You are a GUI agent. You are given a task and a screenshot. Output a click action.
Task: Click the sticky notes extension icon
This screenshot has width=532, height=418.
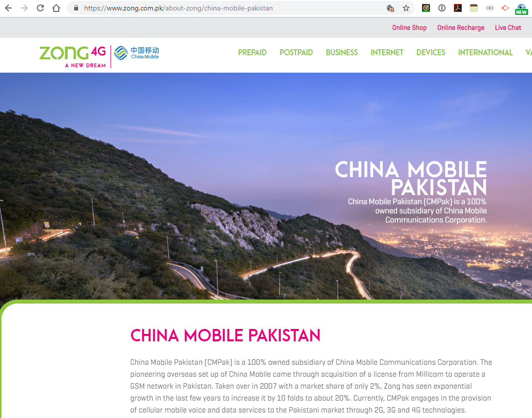tap(473, 8)
